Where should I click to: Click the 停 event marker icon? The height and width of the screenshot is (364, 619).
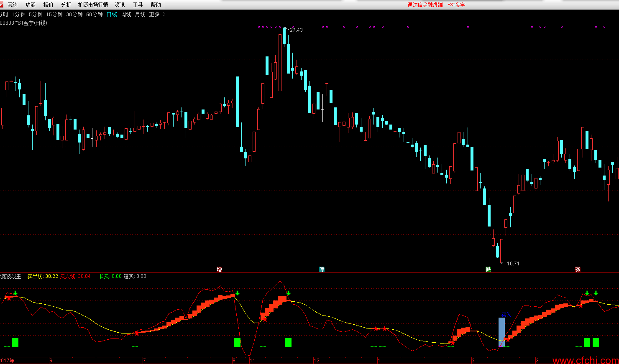[x=322, y=270]
